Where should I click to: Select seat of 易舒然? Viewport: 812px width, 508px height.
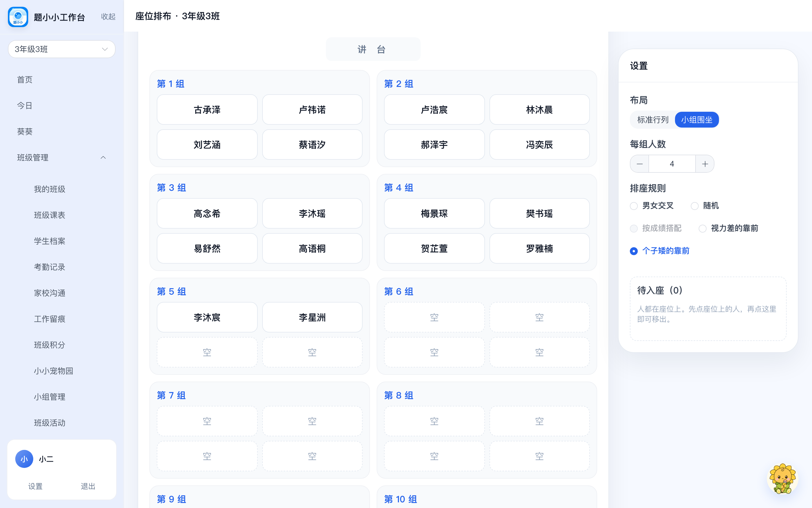coord(207,249)
